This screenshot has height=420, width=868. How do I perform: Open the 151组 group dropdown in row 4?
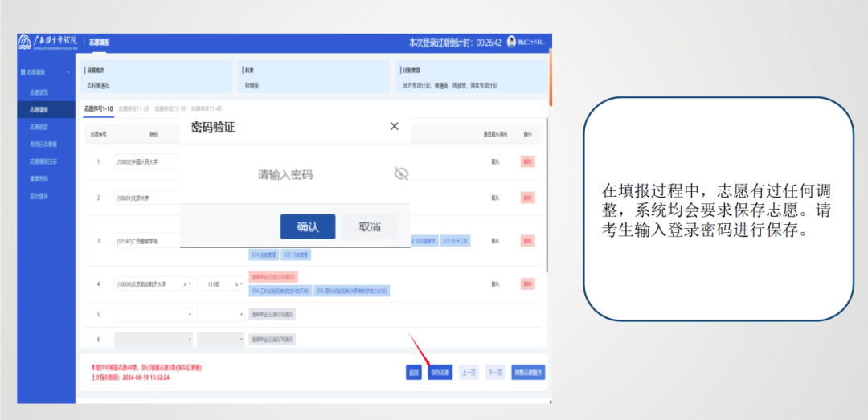[221, 284]
